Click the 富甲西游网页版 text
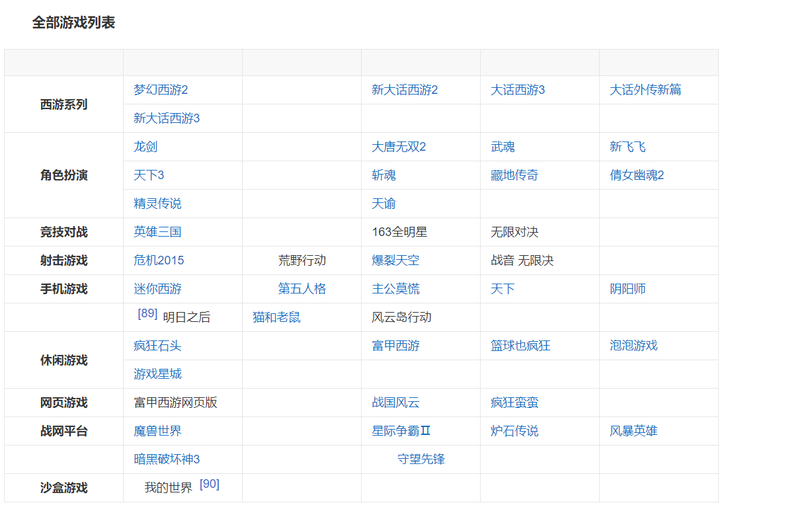 point(175,403)
